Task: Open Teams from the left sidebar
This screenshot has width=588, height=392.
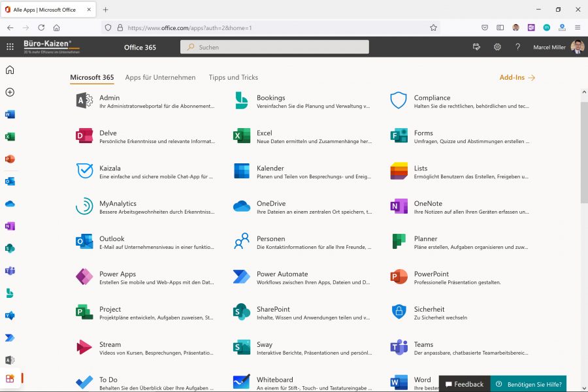Action: (x=10, y=271)
